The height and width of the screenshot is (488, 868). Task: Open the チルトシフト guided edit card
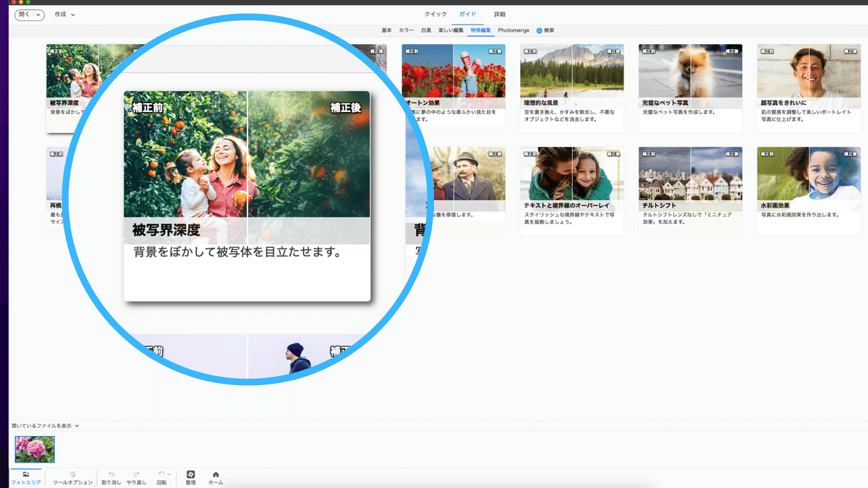coord(690,191)
